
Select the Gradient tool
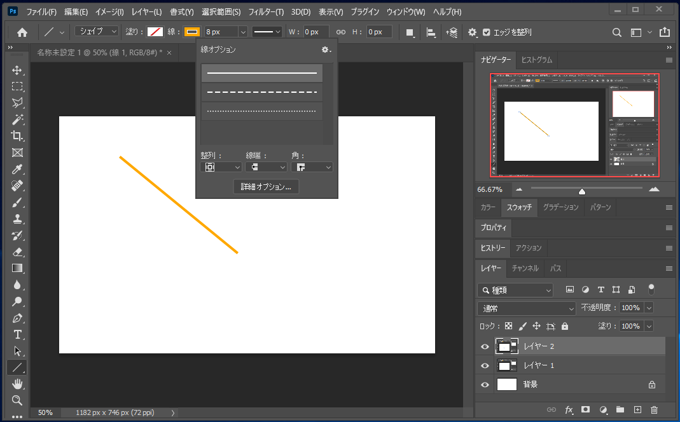point(17,268)
